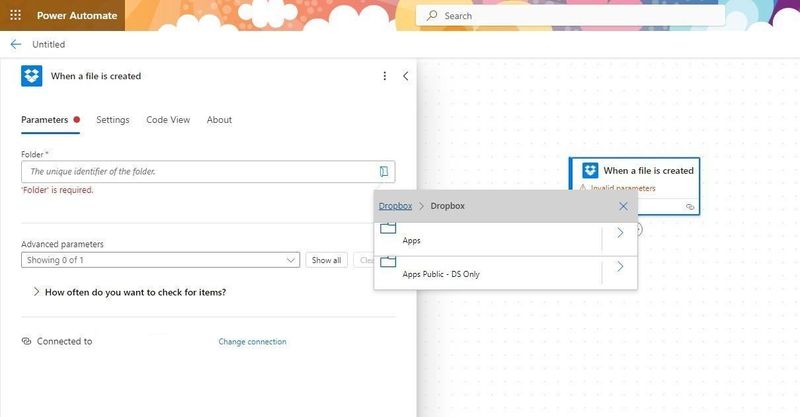Viewport: 800px width, 417px height.
Task: Click the Invalid parameters warning on card
Action: [x=617, y=187]
